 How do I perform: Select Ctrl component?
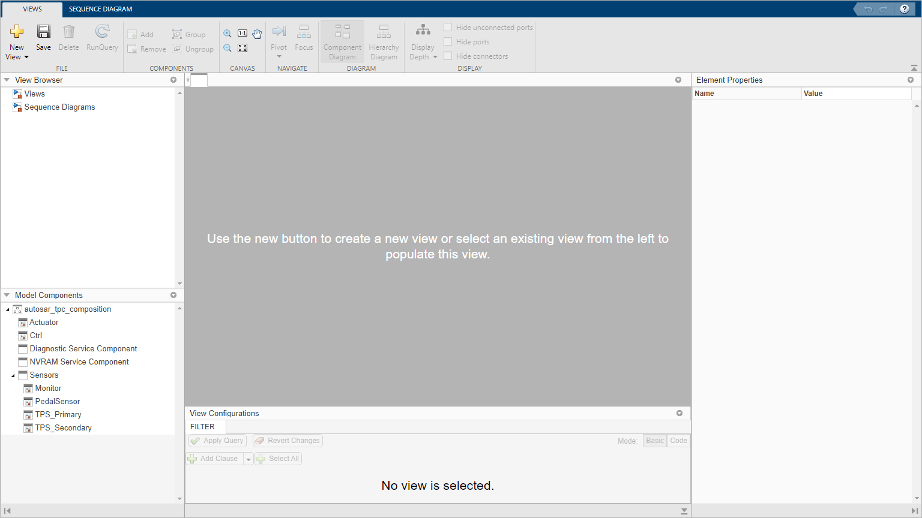pos(36,335)
